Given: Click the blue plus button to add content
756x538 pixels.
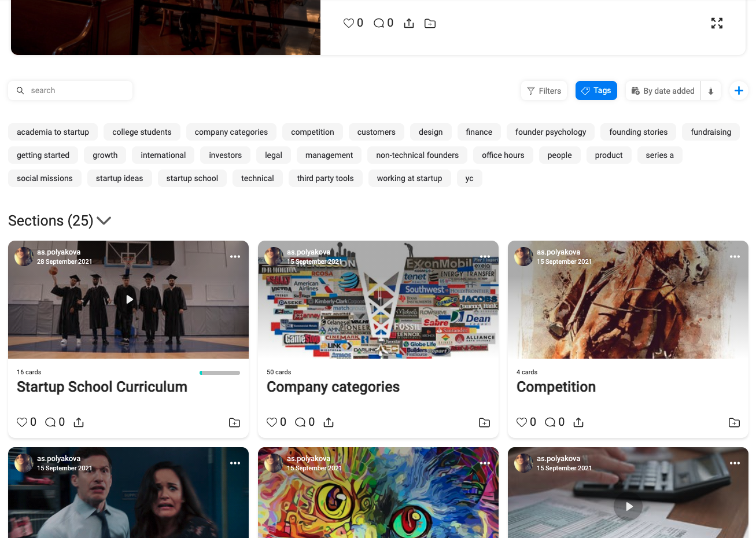Looking at the screenshot, I should click(739, 90).
